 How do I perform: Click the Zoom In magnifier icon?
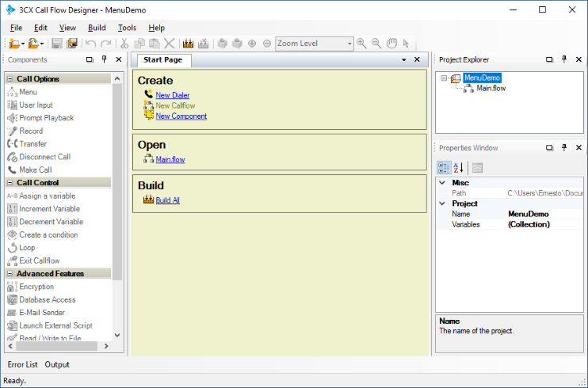pos(361,44)
